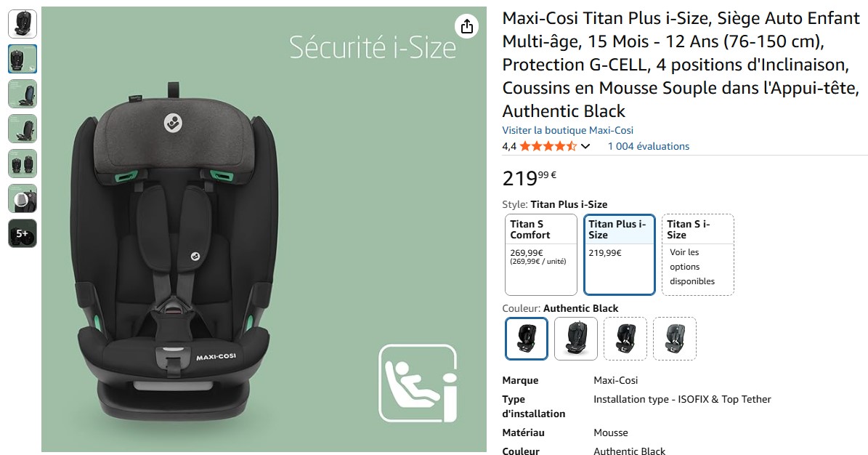Screen dimensions: 868x455
Task: Select the Titan S Comfort style option
Action: tap(540, 254)
